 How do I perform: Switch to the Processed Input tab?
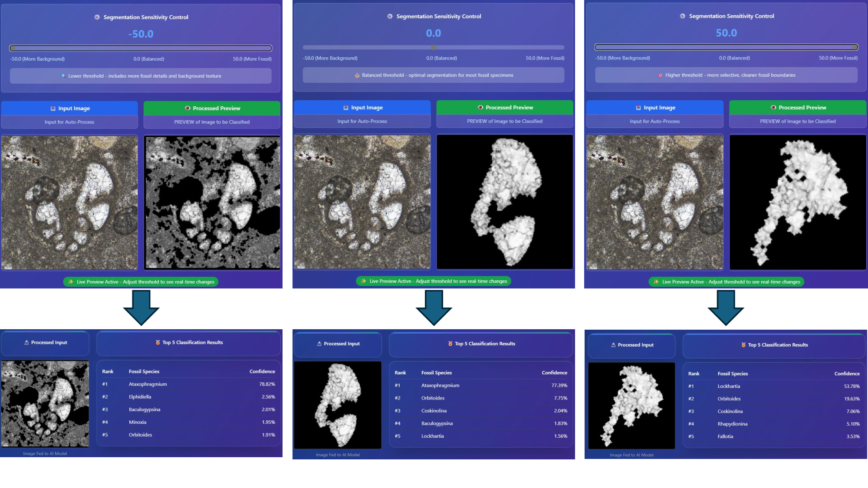pyautogui.click(x=45, y=342)
